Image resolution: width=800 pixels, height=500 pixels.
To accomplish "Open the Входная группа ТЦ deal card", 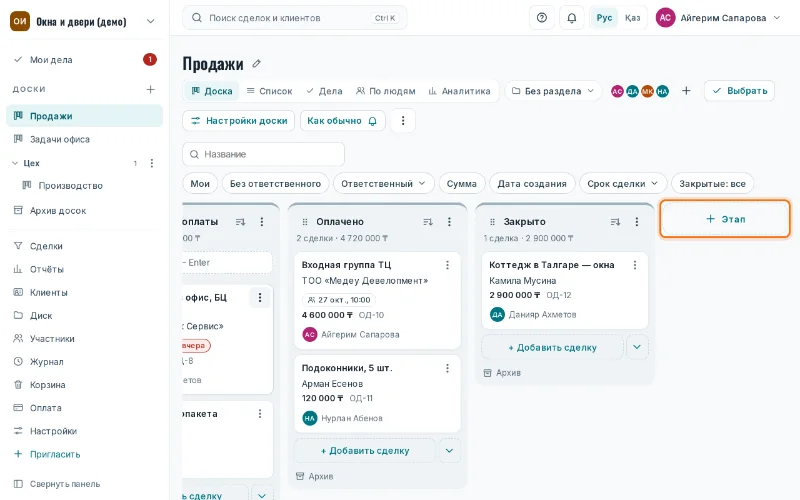I will click(378, 300).
